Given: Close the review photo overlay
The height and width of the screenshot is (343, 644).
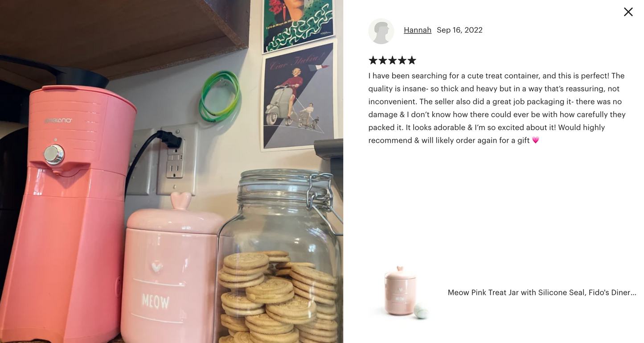Looking at the screenshot, I should coord(628,12).
